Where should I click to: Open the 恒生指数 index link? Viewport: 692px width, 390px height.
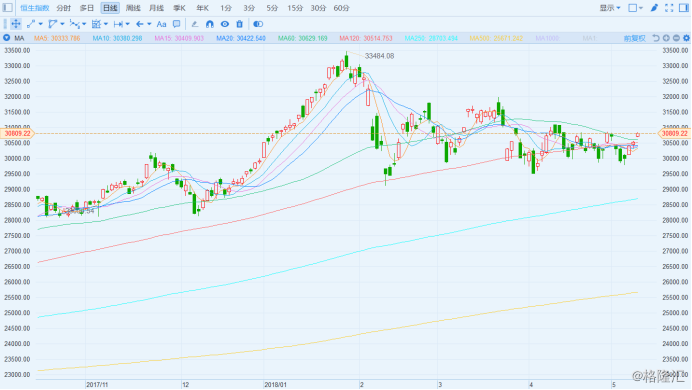(x=35, y=8)
